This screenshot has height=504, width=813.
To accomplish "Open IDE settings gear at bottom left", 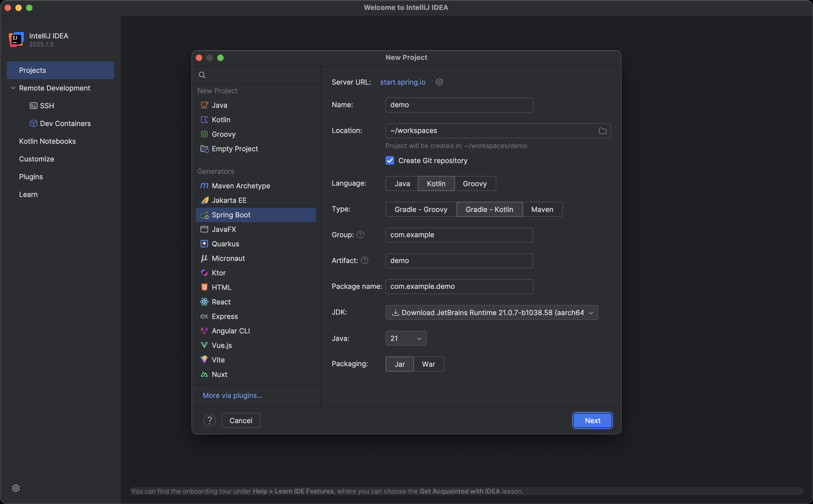I will click(x=16, y=488).
